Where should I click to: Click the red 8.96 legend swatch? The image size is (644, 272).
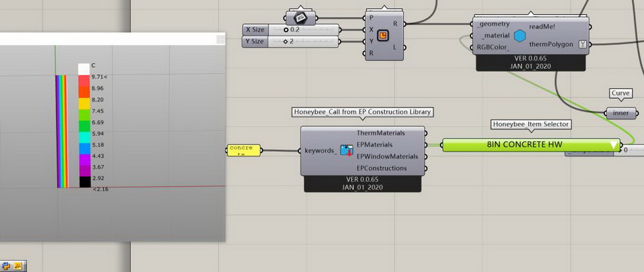pos(84,89)
